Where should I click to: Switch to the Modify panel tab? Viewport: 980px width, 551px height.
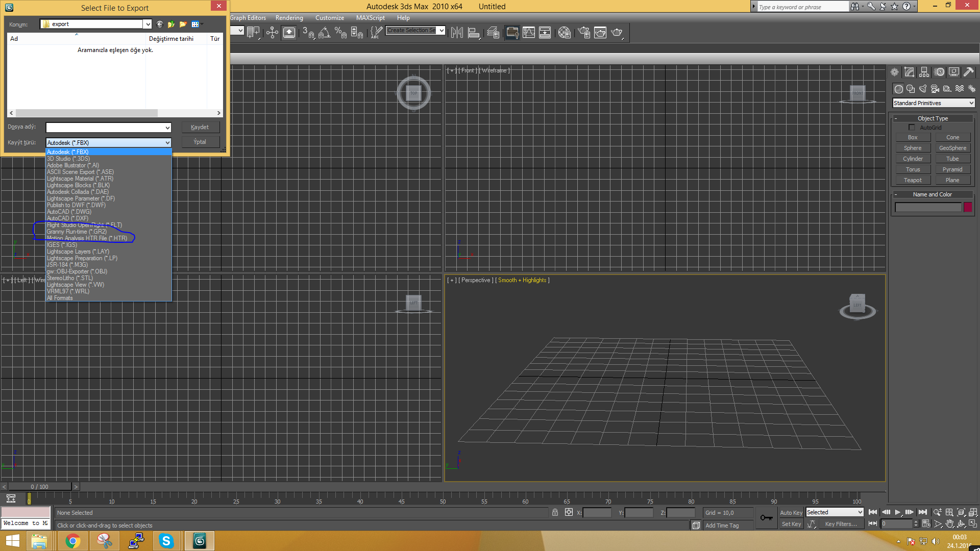pos(909,72)
